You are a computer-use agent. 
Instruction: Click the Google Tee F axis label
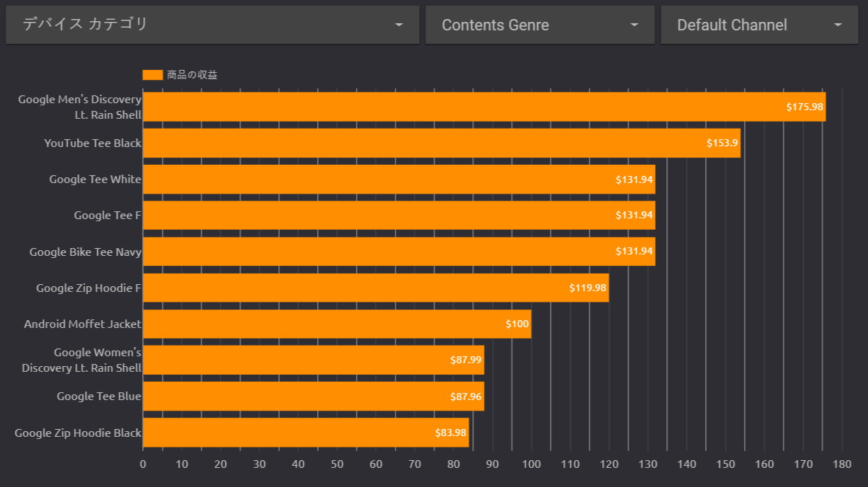(107, 216)
